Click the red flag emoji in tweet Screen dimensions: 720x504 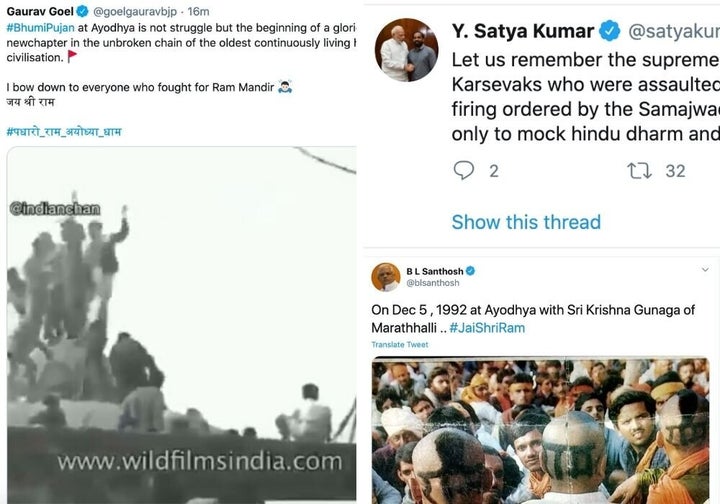[x=72, y=56]
